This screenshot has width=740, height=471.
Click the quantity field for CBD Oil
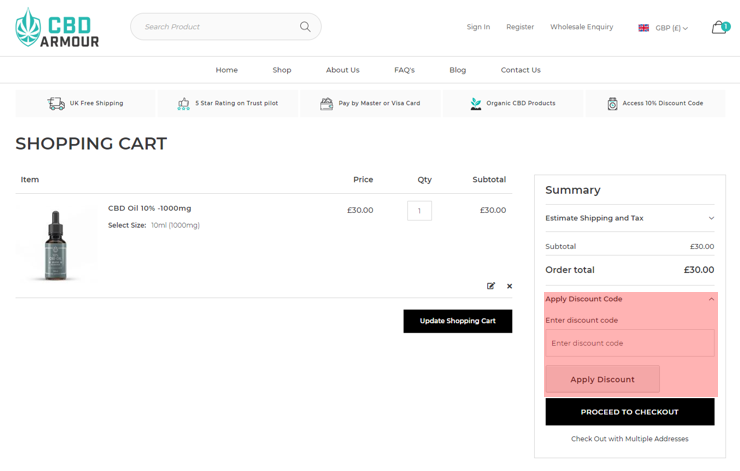[x=419, y=210]
